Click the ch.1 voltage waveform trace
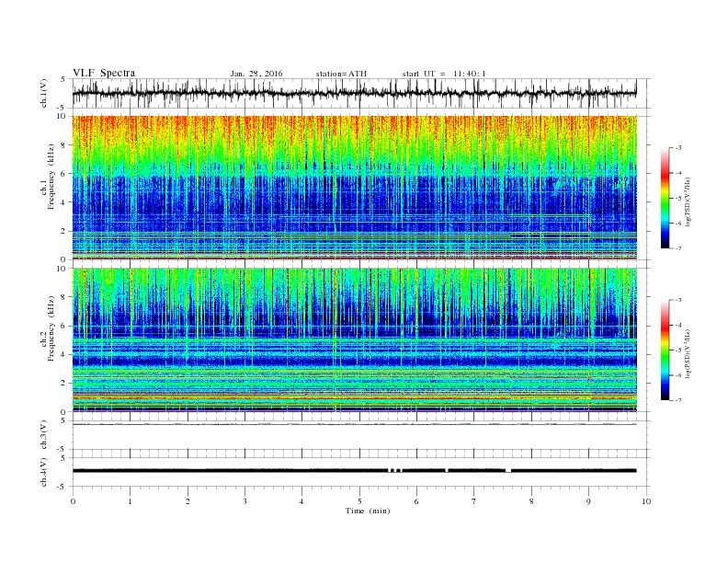Viewport: 728px width, 563px height. (354, 93)
